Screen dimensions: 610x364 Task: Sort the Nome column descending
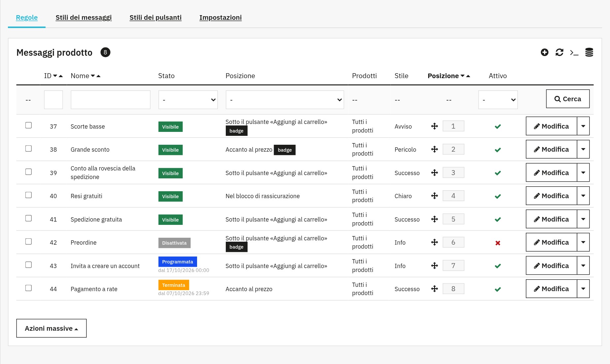point(93,76)
